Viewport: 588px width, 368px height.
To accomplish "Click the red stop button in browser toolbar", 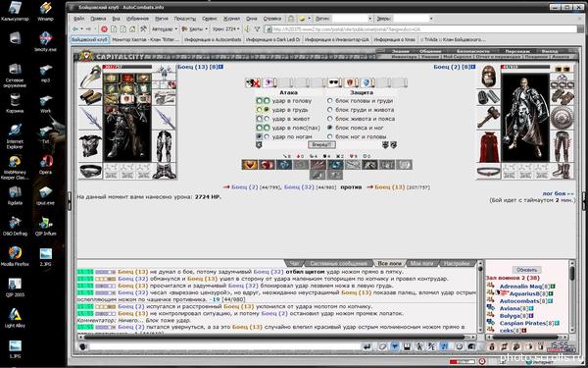I will (104, 28).
